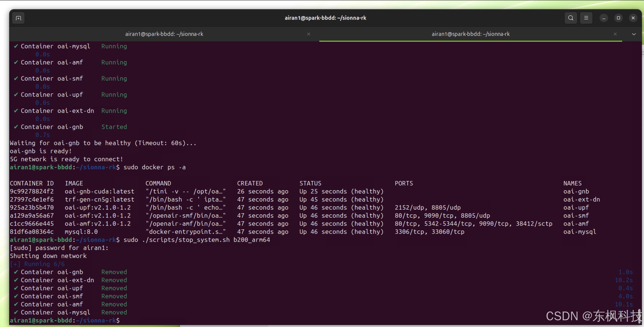The height and width of the screenshot is (327, 644).
Task: Click the stop_system.sh command line
Action: (196, 240)
